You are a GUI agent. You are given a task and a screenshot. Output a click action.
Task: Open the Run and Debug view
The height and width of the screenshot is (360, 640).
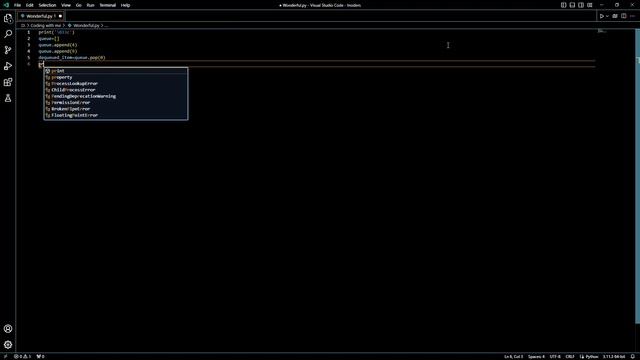tap(8, 66)
